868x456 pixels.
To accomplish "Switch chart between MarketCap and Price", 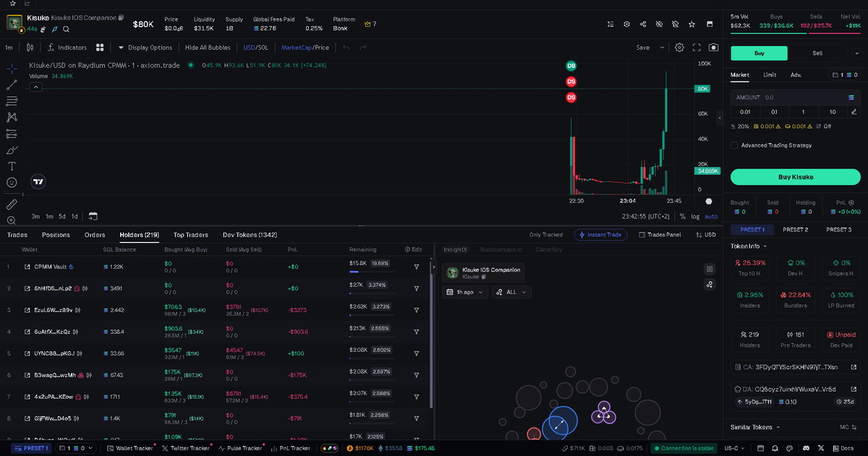I will [x=305, y=48].
